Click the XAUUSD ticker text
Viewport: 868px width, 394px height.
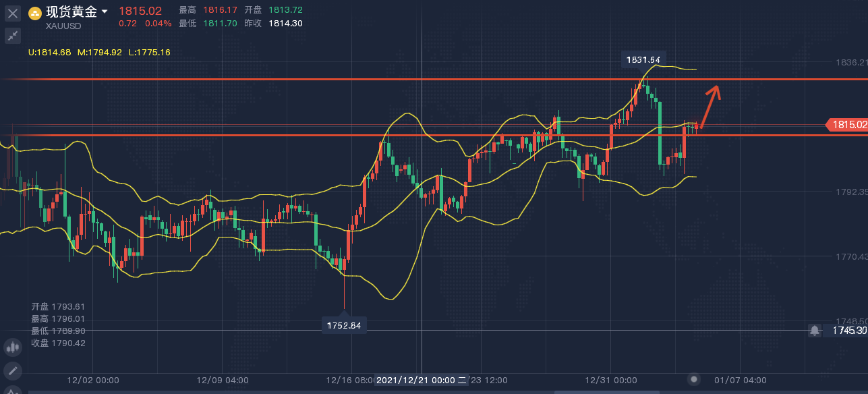tap(63, 26)
